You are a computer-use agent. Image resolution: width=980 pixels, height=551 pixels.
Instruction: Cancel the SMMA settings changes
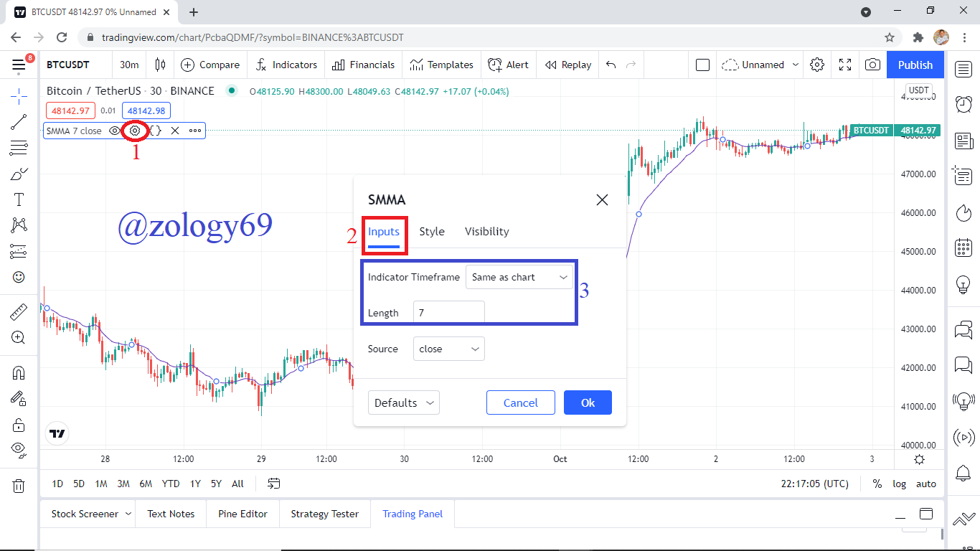coord(521,402)
